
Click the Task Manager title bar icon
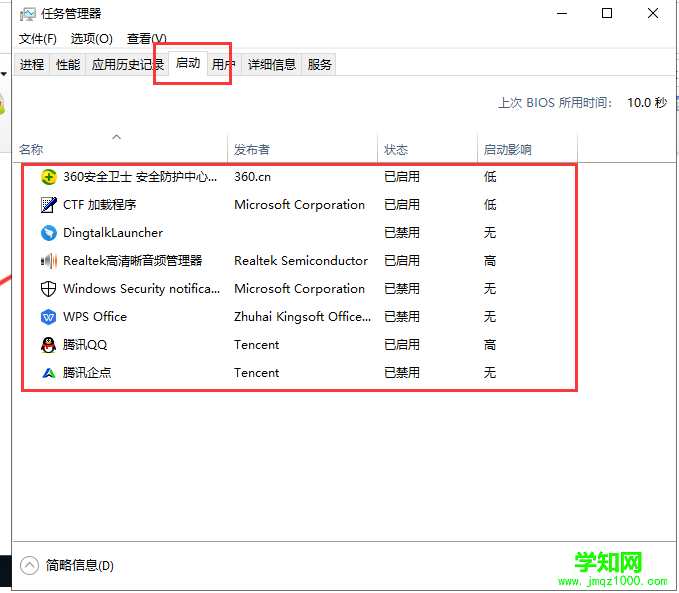tap(27, 14)
